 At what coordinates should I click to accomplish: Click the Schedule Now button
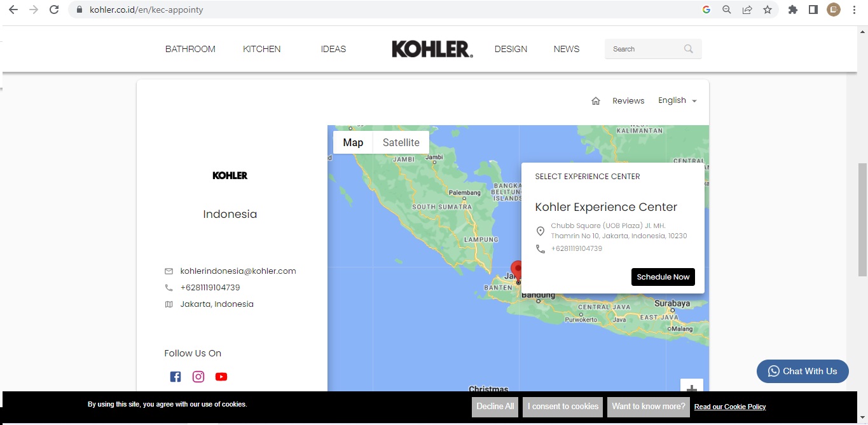(663, 277)
